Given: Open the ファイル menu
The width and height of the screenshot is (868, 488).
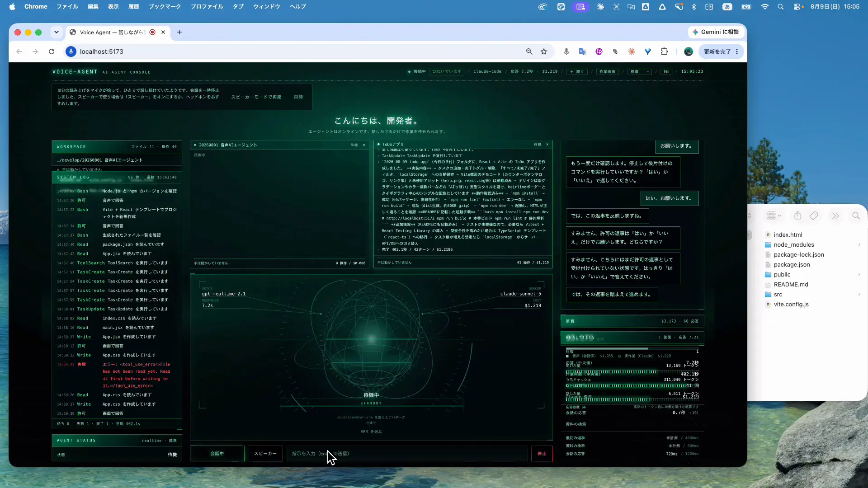Looking at the screenshot, I should pyautogui.click(x=67, y=7).
